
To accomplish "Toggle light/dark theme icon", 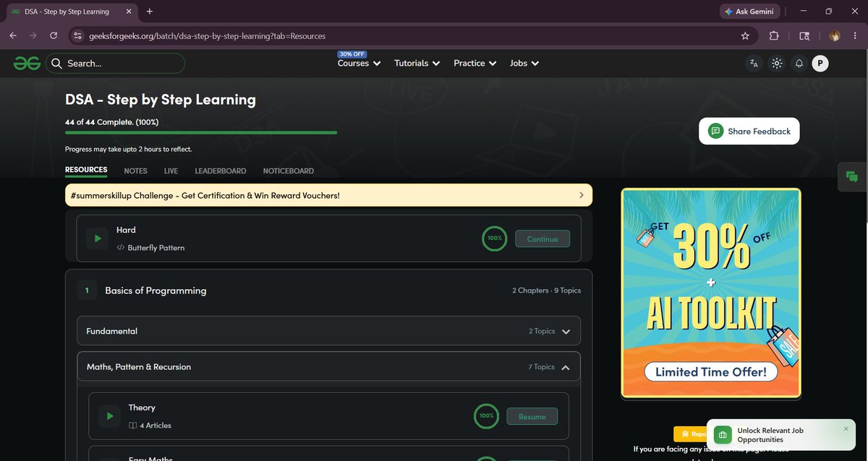I will [777, 64].
